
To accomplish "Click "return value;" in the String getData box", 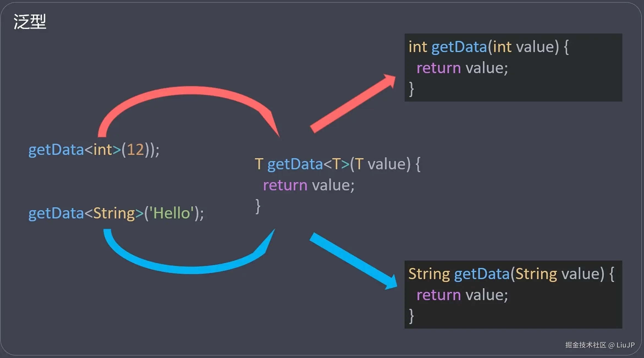I will point(462,295).
